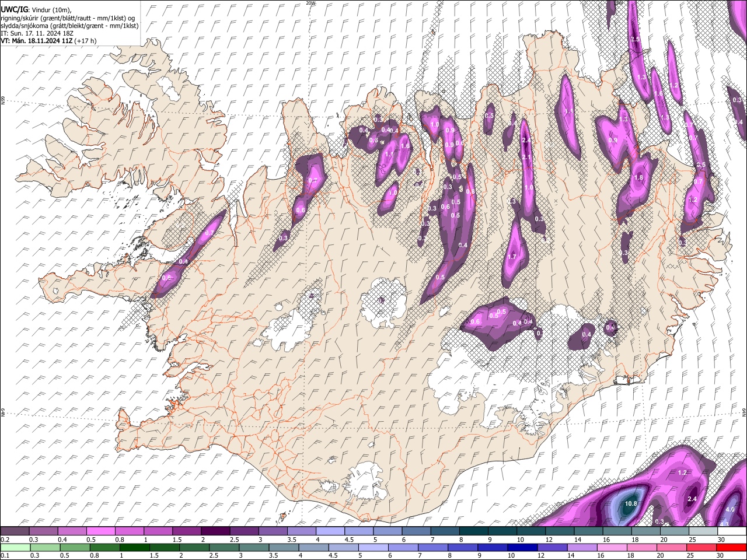Viewport: 747px width, 560px height.
Task: Click the 64N latitude label on right edge
Action: click(x=744, y=413)
